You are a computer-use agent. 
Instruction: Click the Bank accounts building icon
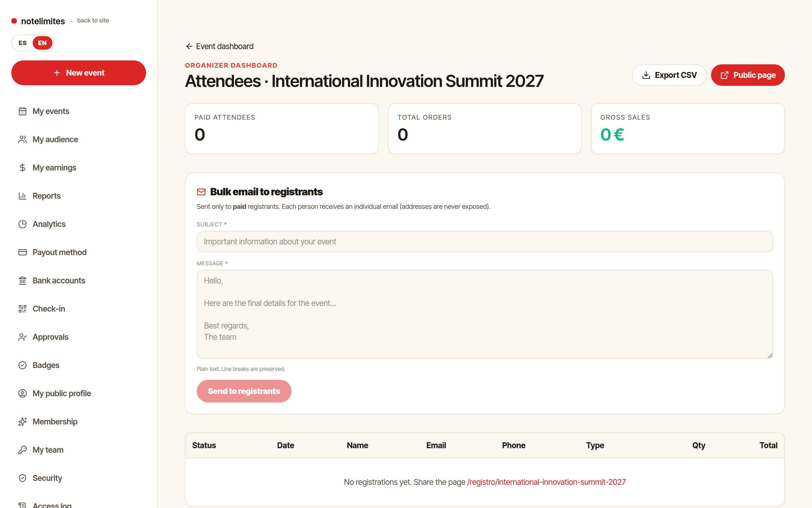coord(23,281)
